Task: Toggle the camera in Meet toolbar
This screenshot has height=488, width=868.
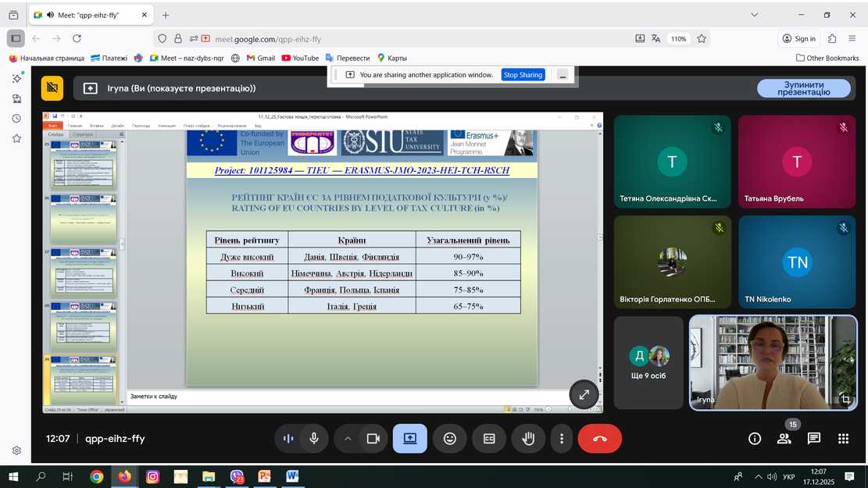Action: (x=373, y=439)
